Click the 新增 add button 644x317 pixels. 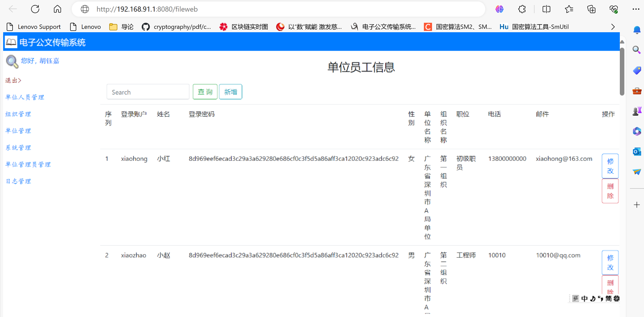click(231, 92)
